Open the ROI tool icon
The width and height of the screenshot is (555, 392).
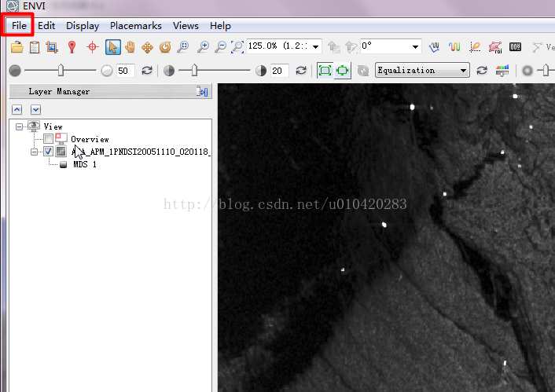point(495,46)
